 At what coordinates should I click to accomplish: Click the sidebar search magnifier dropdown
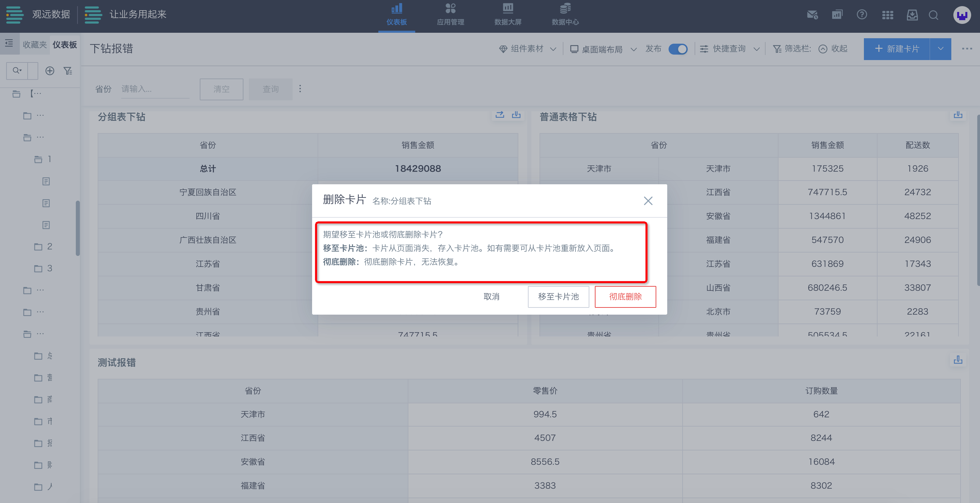coord(17,71)
